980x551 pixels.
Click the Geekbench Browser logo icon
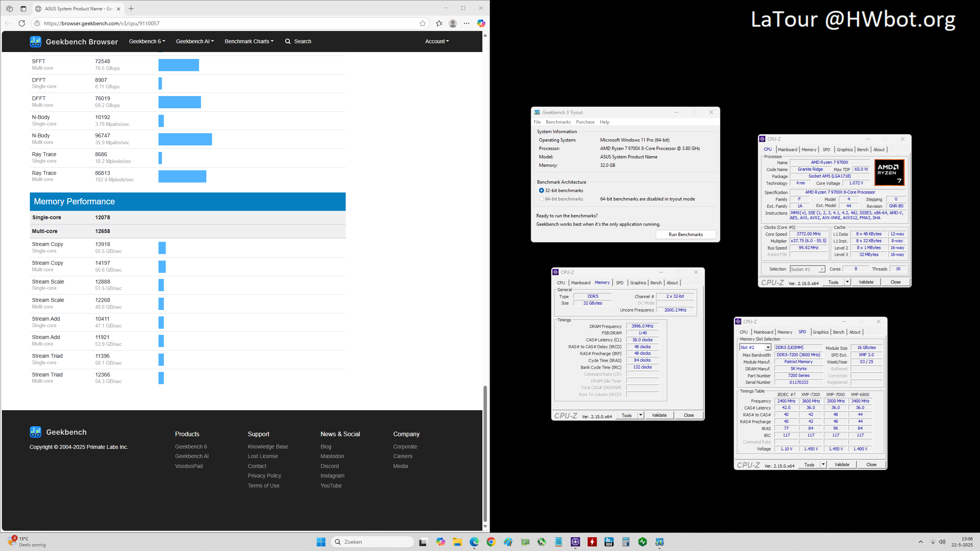36,41
